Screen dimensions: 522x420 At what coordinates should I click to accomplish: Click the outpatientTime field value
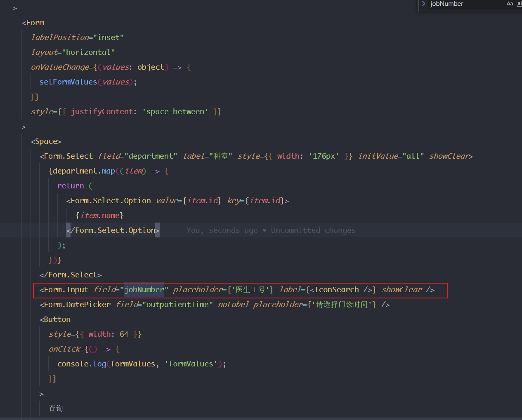[178, 304]
